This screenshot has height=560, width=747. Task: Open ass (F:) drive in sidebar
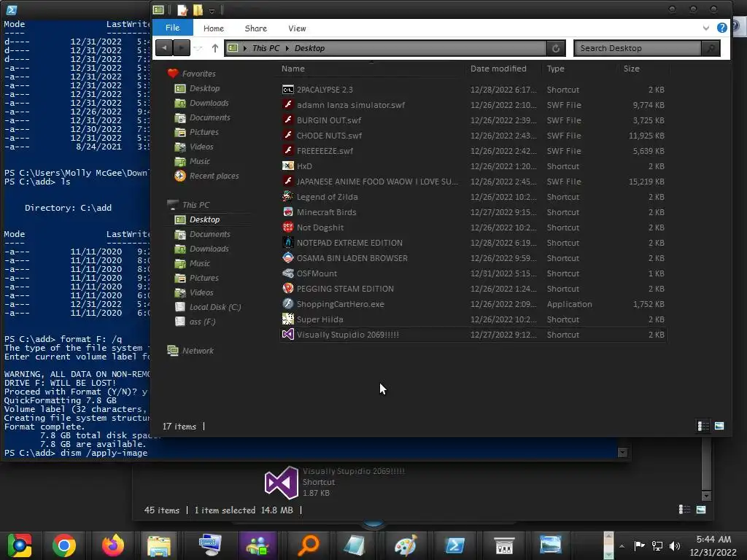(202, 322)
